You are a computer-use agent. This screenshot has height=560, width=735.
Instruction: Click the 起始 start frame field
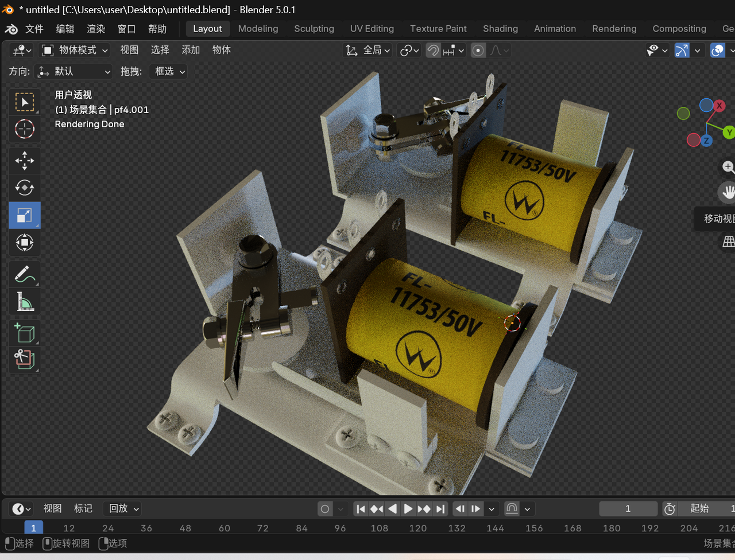coord(706,509)
